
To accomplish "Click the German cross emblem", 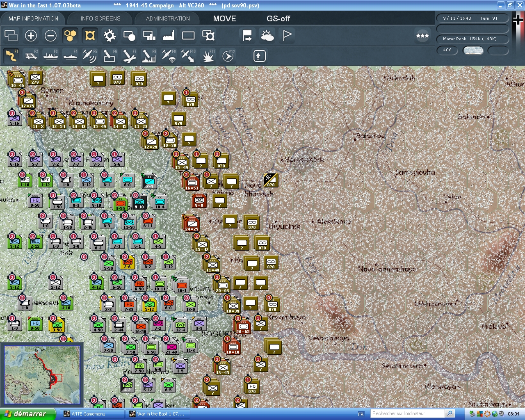I will coord(518,20).
